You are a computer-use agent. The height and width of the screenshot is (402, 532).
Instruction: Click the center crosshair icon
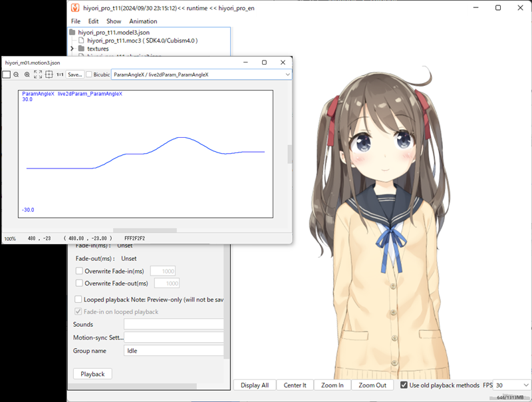click(49, 75)
